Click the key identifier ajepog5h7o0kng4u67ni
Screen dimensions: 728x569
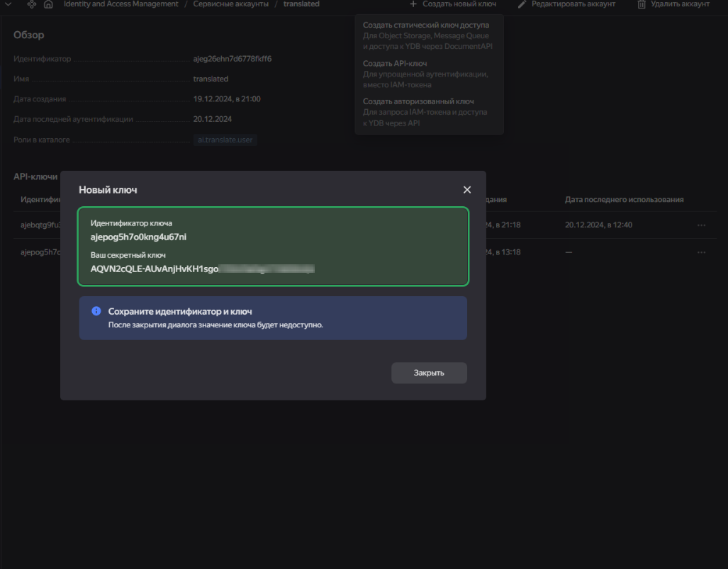pos(138,237)
